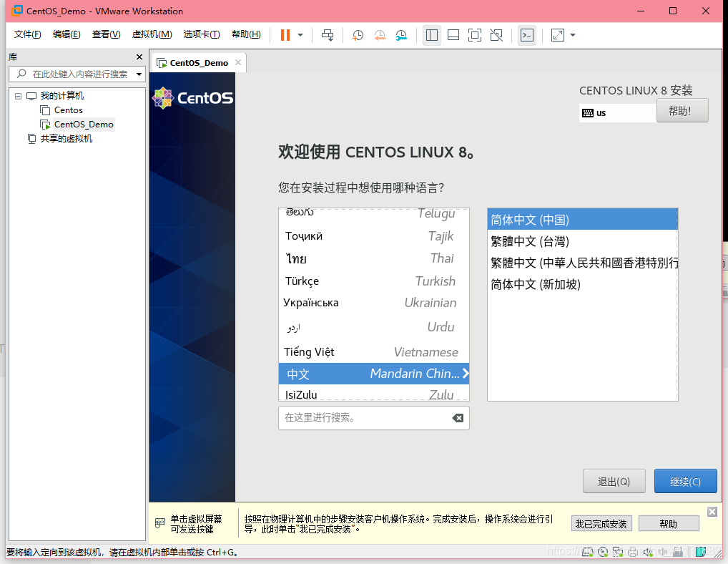Image resolution: width=728 pixels, height=564 pixels.
Task: Click the keyboard hint icon in info bar
Action: pos(159,523)
